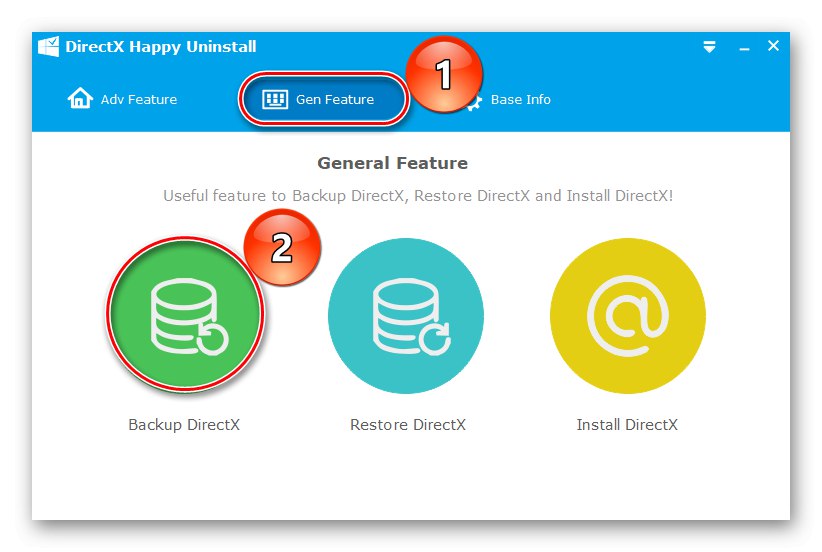Select the Backup DirectX label
This screenshot has height=552, width=822.
[x=184, y=425]
